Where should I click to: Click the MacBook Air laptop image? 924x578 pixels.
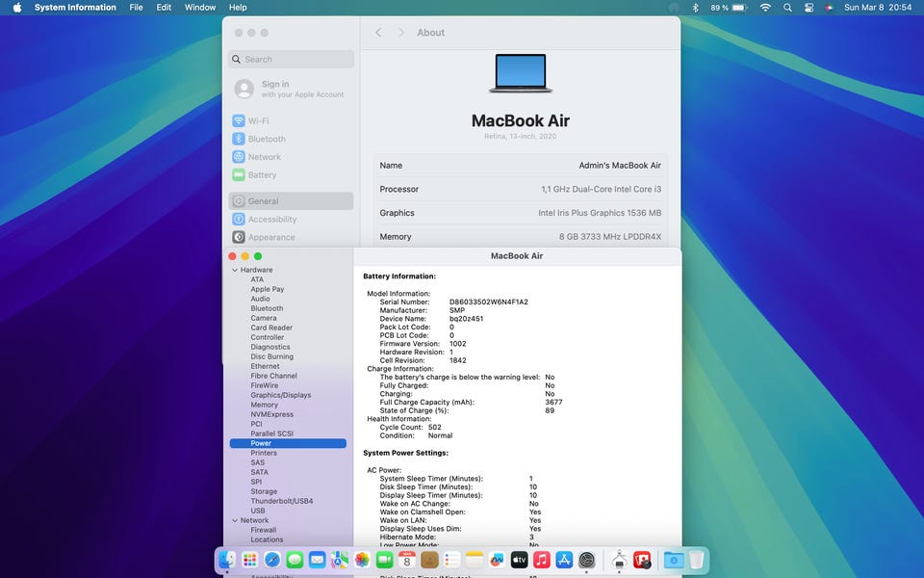pos(521,74)
